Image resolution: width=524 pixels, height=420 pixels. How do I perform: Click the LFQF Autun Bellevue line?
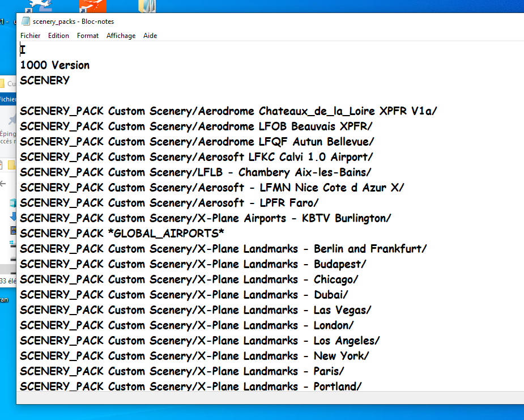(197, 142)
